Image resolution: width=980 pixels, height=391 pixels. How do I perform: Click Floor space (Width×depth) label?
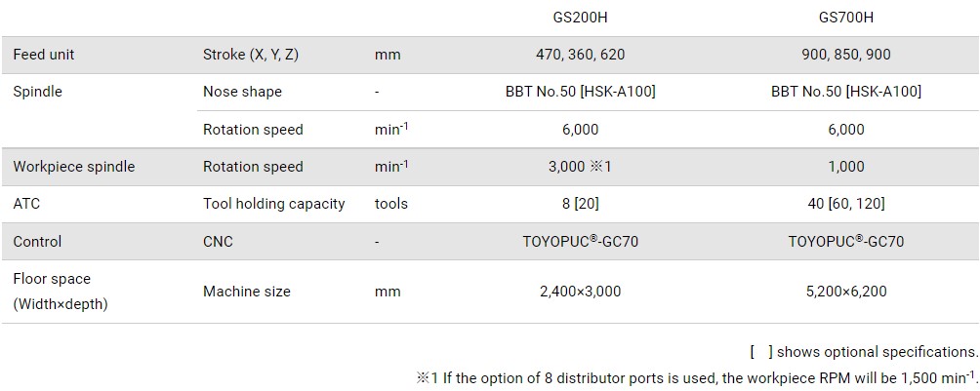tap(61, 292)
